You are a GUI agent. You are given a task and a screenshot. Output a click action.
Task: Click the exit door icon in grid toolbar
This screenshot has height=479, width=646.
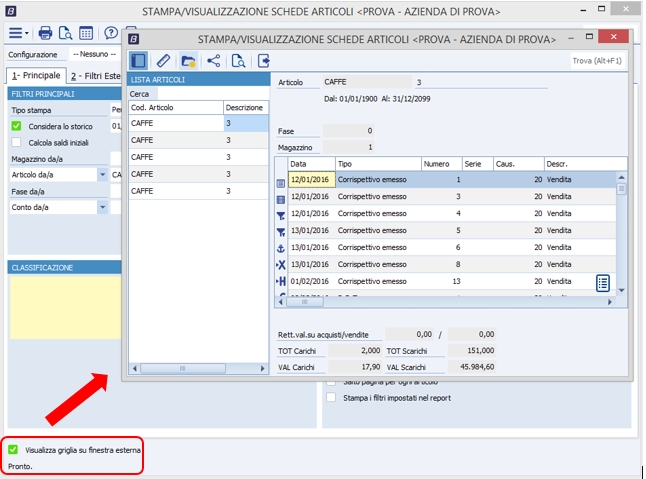tap(264, 60)
